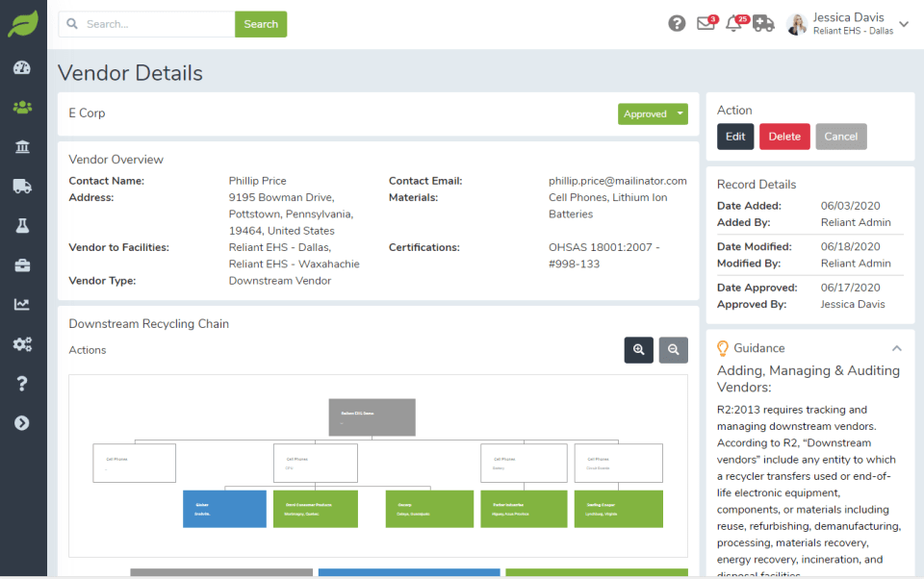This screenshot has height=579, width=924.
Task: Zoom out on the recycling chain diagram
Action: [674, 350]
